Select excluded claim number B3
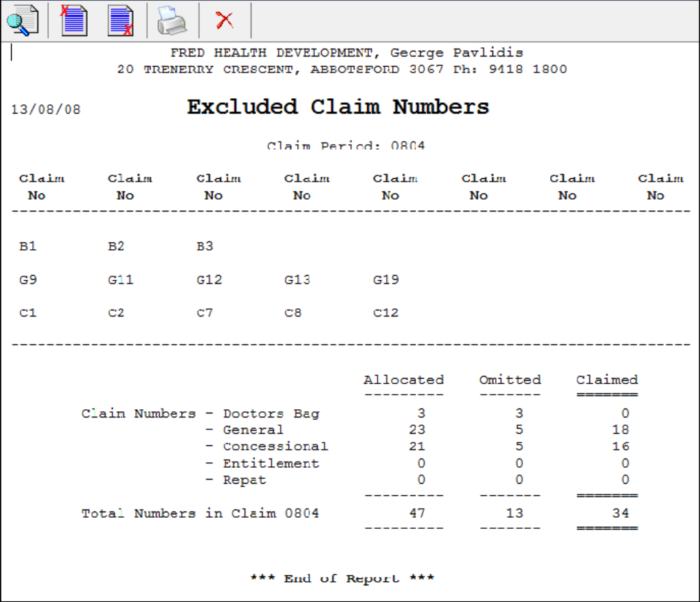This screenshot has height=602, width=700. 205,246
